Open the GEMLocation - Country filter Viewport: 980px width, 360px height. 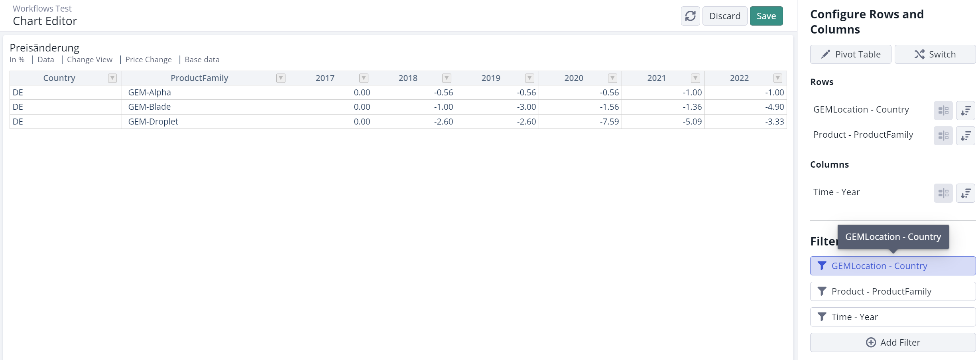click(892, 266)
